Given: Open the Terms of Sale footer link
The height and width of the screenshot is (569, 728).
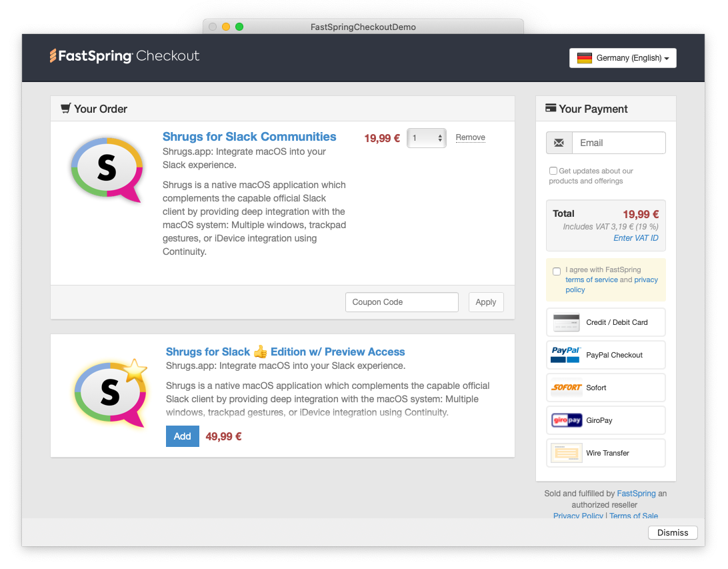Looking at the screenshot, I should (x=633, y=515).
